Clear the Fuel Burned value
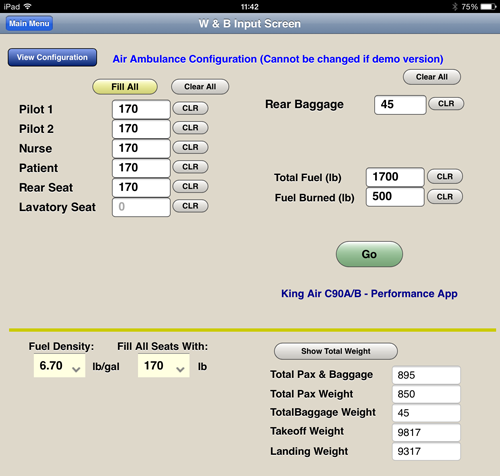This screenshot has height=476, width=500. (445, 197)
